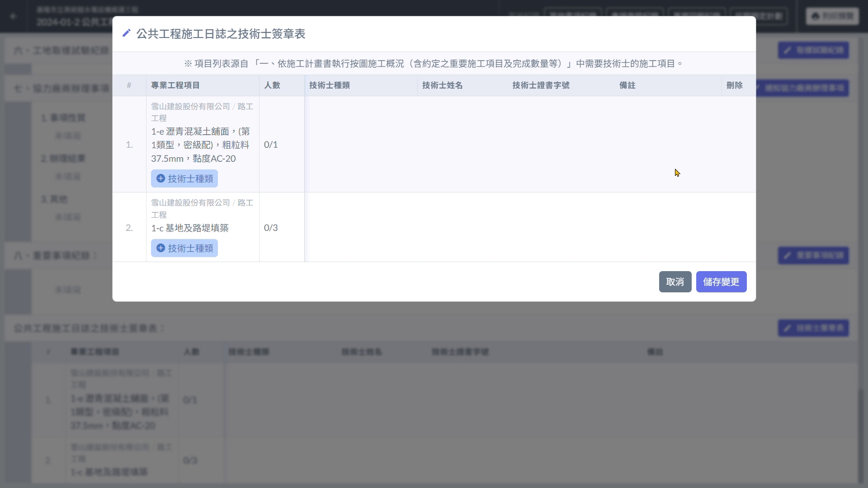
Task: Click the 0/1 headcount in row one
Action: 271,145
